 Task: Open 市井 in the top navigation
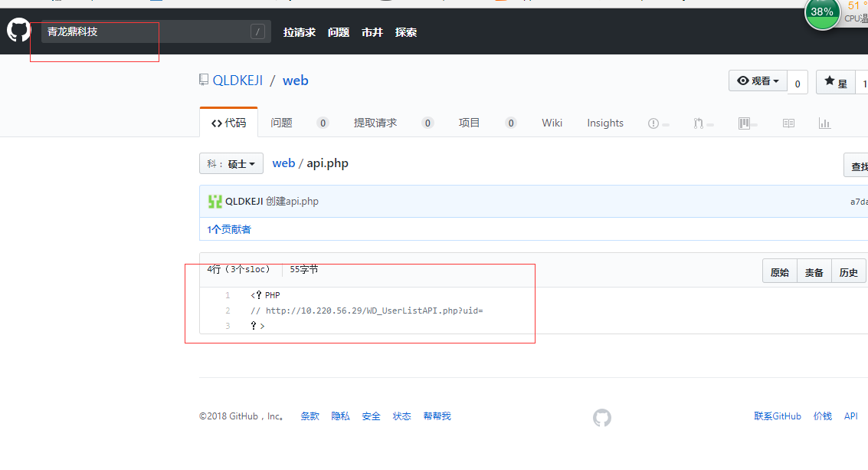tap(372, 32)
